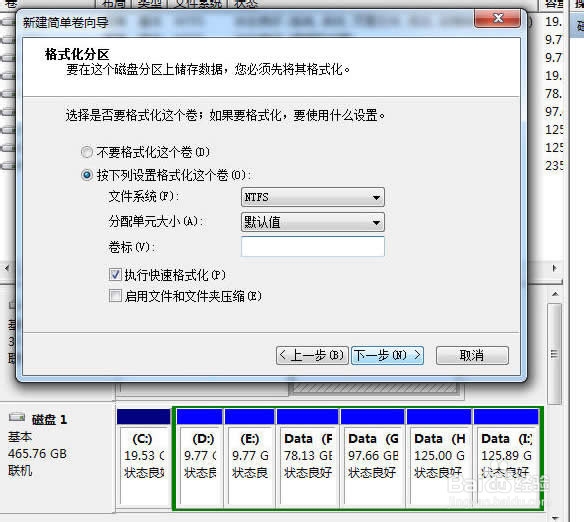The width and height of the screenshot is (584, 522).
Task: Click the scroll up arrow of disk pane
Action: point(555,294)
